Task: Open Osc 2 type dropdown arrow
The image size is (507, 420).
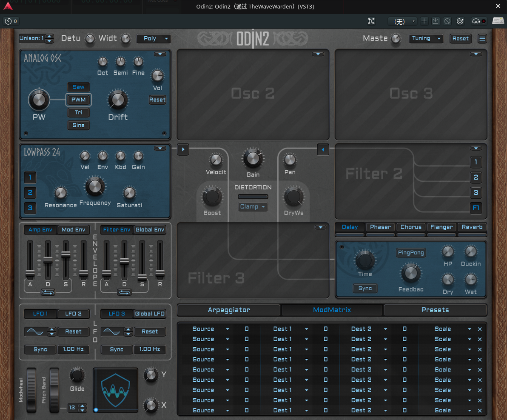Action: (x=318, y=54)
